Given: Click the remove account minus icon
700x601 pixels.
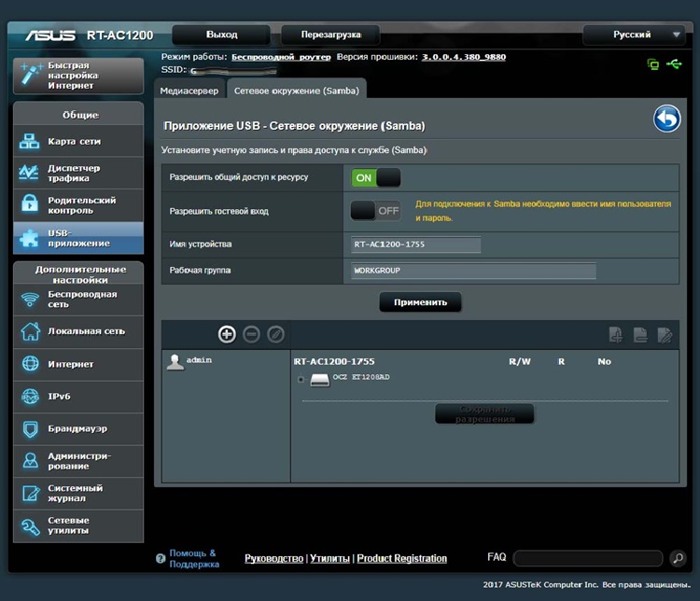Looking at the screenshot, I should tap(251, 334).
